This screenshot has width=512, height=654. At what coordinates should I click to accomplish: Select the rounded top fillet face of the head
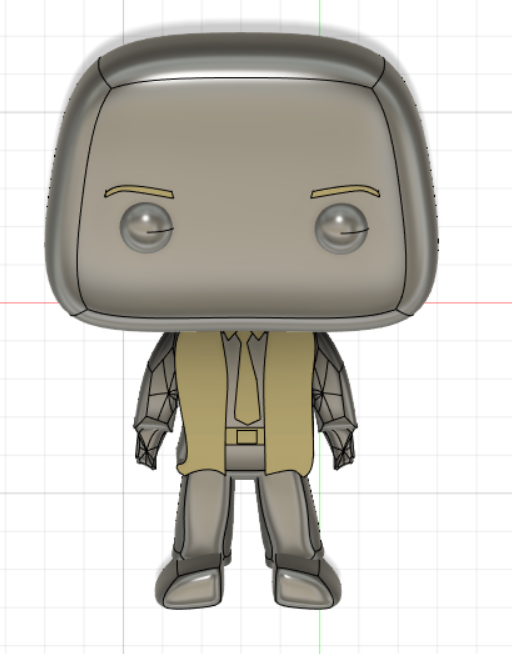(x=242, y=58)
